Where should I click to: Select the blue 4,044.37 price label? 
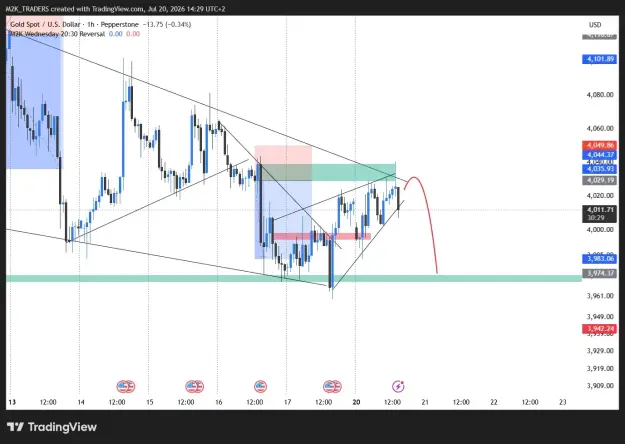coord(600,155)
